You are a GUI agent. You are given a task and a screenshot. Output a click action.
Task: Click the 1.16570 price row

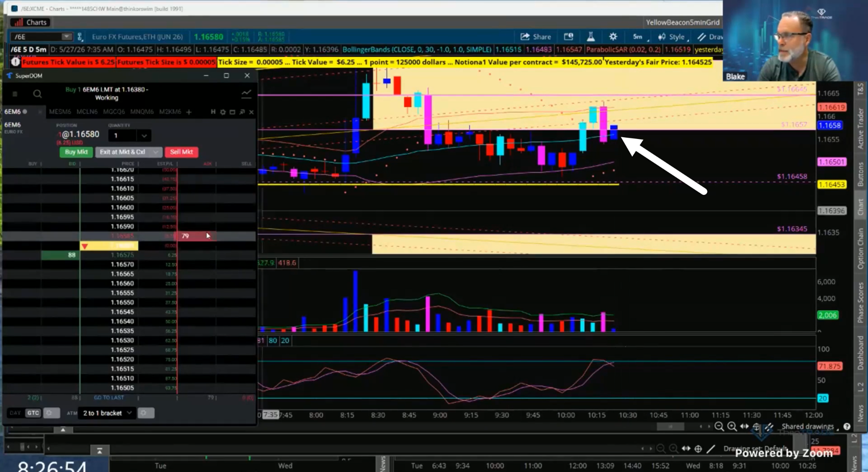coord(128,264)
